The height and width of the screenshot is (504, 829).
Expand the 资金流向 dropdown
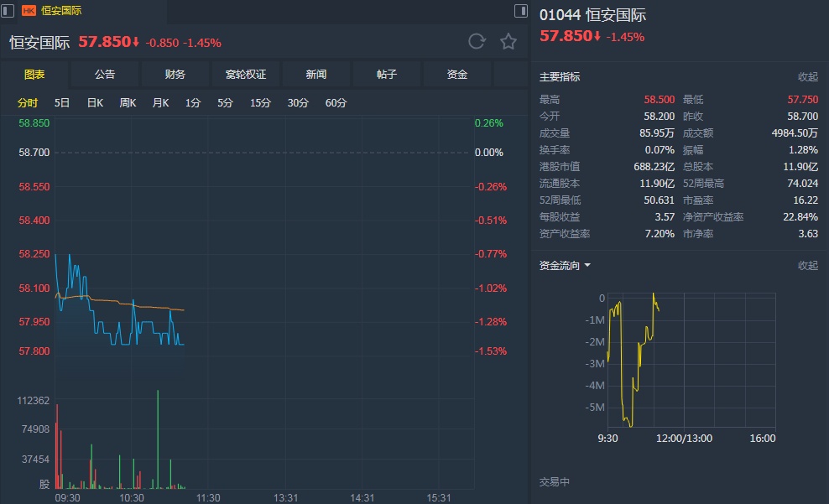tap(587, 266)
